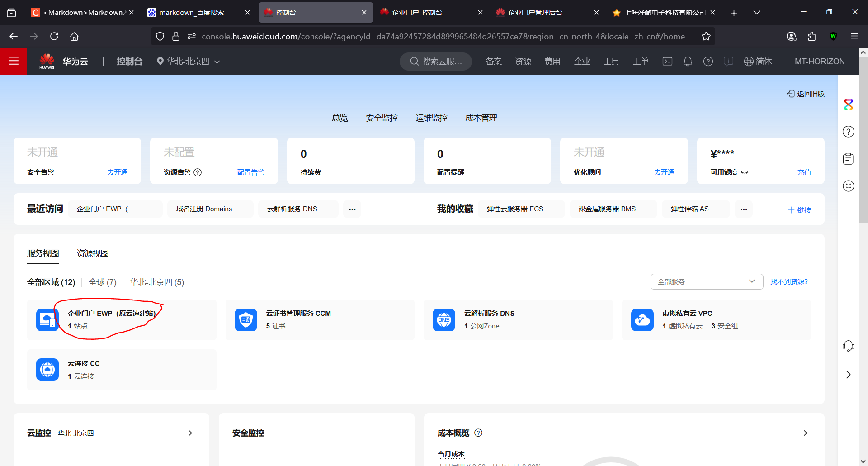
Task: Add a favorite with + 链接
Action: pos(799,210)
